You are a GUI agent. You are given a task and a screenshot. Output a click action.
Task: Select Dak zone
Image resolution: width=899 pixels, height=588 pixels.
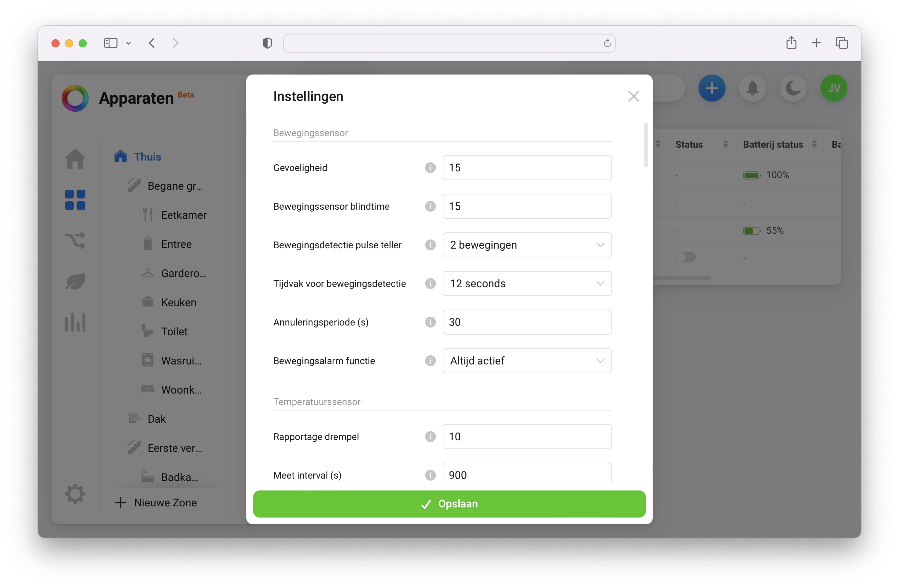click(x=147, y=419)
